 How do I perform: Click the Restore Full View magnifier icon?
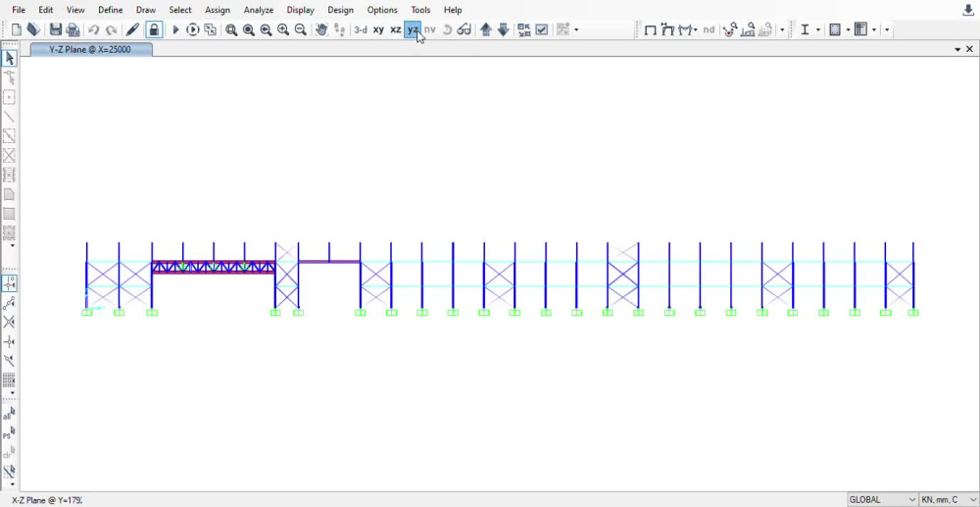[249, 29]
